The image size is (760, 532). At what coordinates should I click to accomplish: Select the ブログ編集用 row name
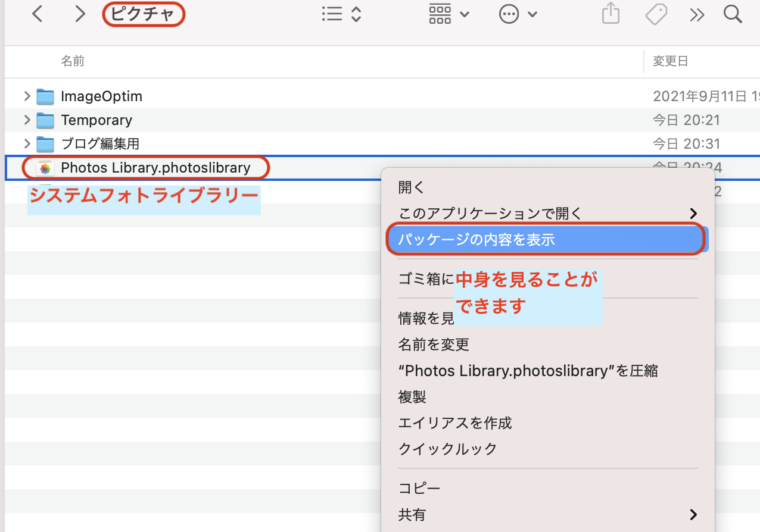tap(100, 144)
